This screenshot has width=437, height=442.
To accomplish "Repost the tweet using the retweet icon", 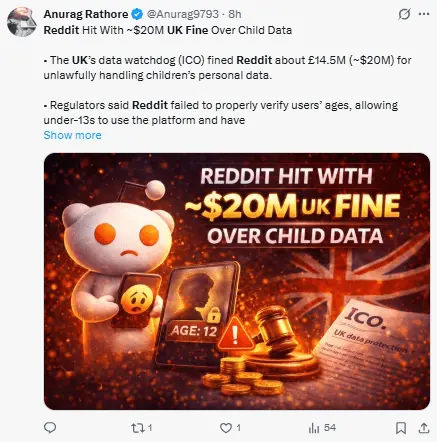I will click(x=137, y=428).
